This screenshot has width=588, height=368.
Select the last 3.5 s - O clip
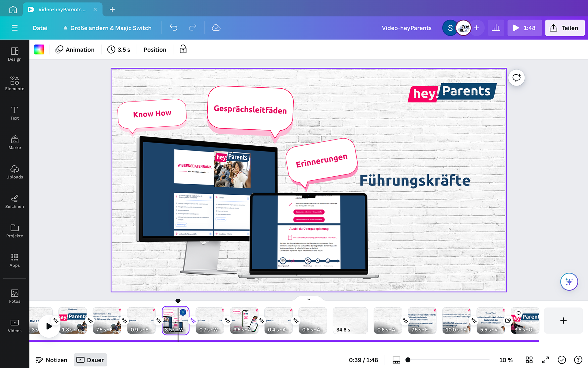coord(525,320)
